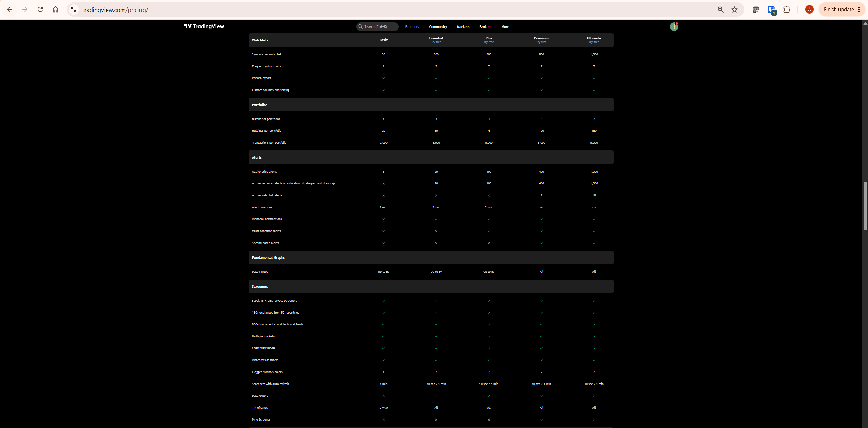Screen dimensions: 868x428
Task: Click the Number of portfolios label
Action: [x=266, y=119]
